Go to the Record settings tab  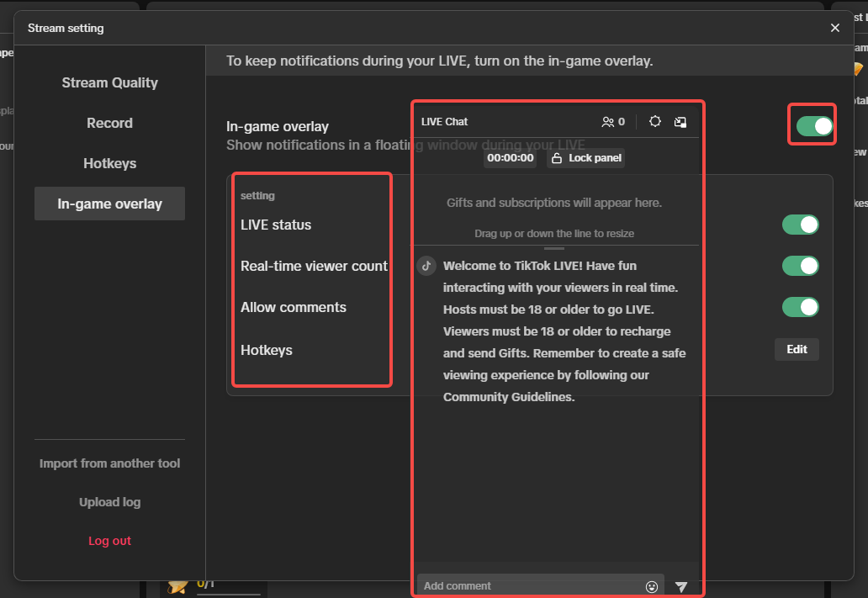coord(109,123)
